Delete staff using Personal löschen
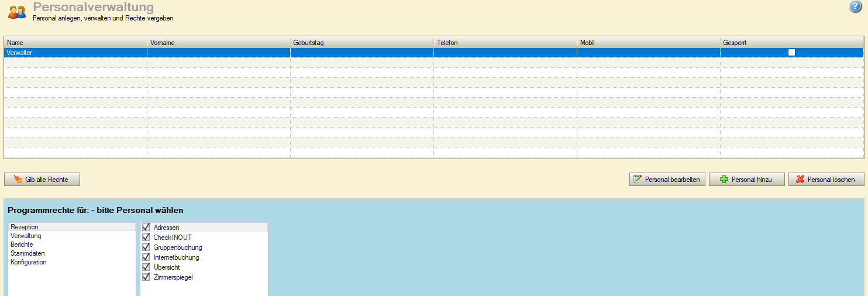This screenshot has height=296, width=868. click(x=826, y=180)
